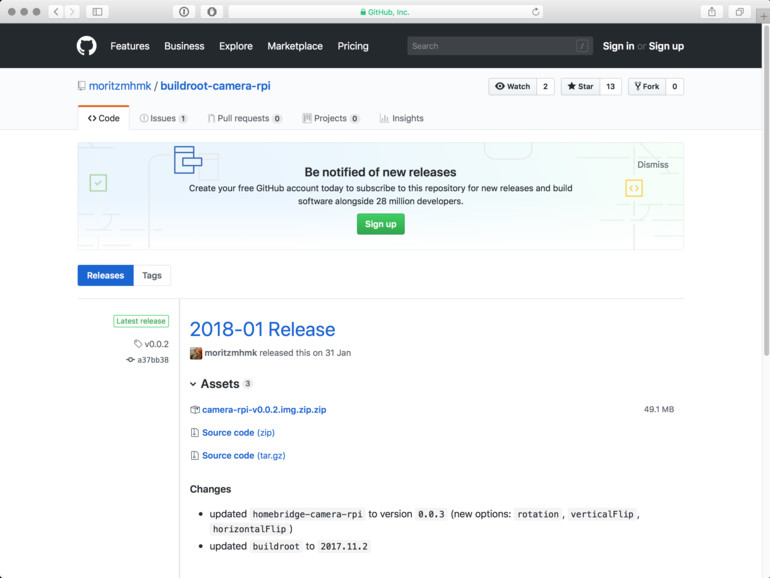
Task: Click the Safari address bar
Action: pyautogui.click(x=385, y=12)
